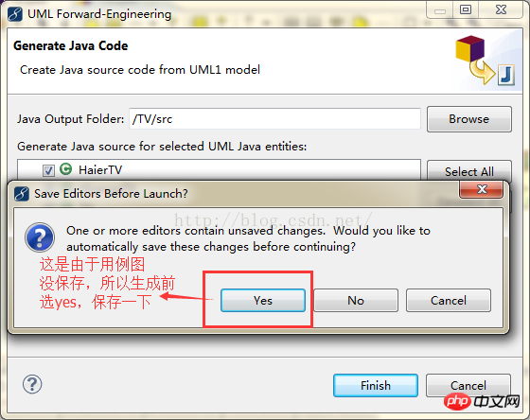Click the Save Editors dialog title icon
530x420 pixels.
[21, 194]
